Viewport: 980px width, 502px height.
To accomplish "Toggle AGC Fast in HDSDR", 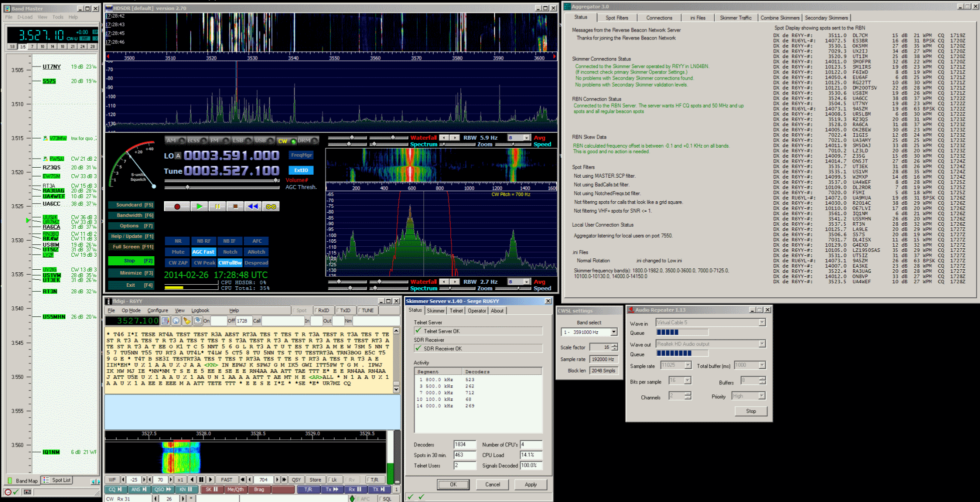I will pyautogui.click(x=203, y=252).
